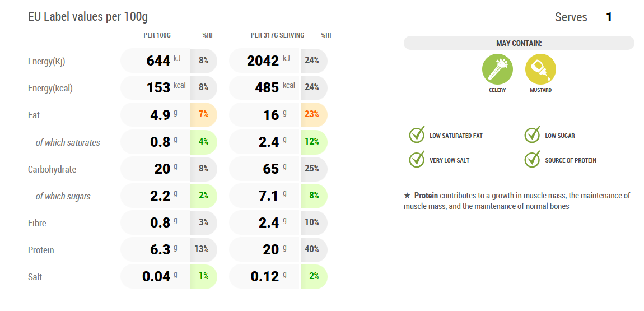Select the May Contain header bar
This screenshot has height=311, width=644.
(x=519, y=43)
